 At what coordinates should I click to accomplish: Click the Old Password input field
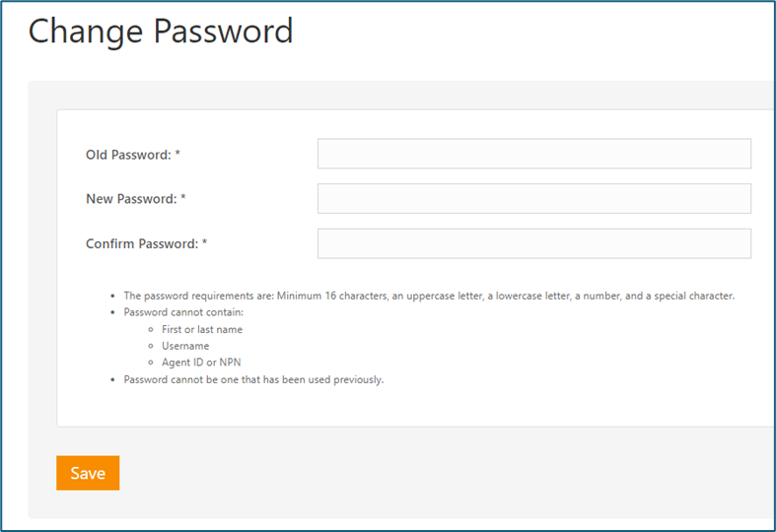click(x=534, y=154)
